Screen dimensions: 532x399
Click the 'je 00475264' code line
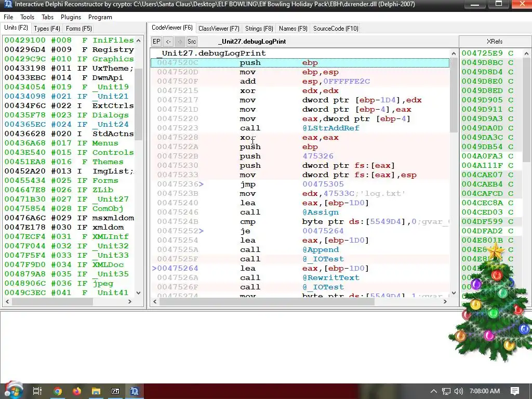300,231
